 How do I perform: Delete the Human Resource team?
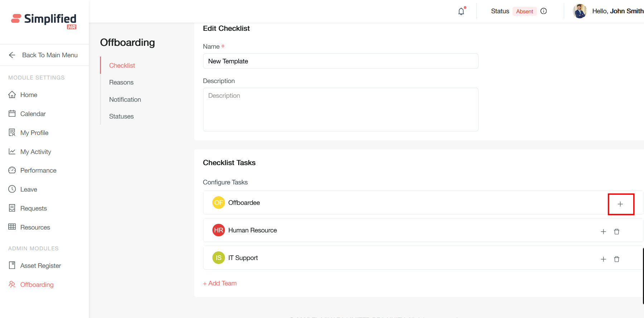coord(616,232)
